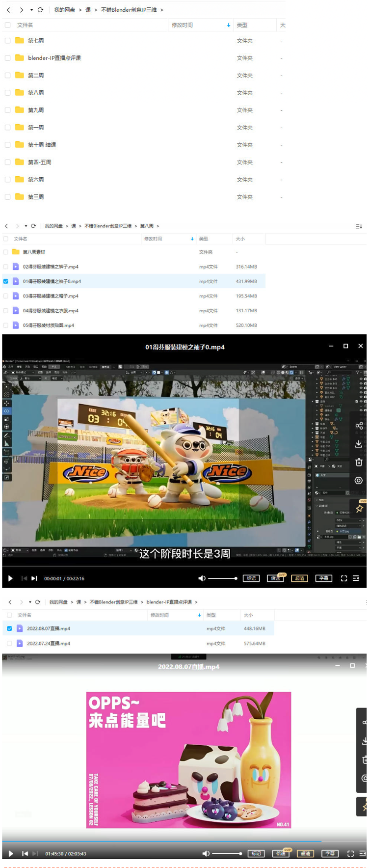This screenshot has width=368, height=868.
Task: Open the 第三周 folder
Action: (x=36, y=197)
